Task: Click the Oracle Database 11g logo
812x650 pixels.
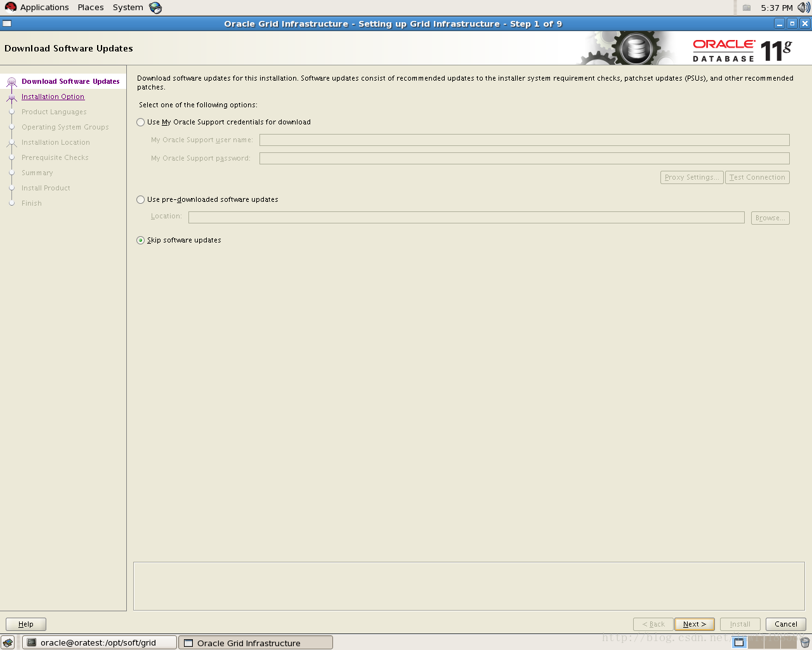Action: pyautogui.click(x=742, y=50)
